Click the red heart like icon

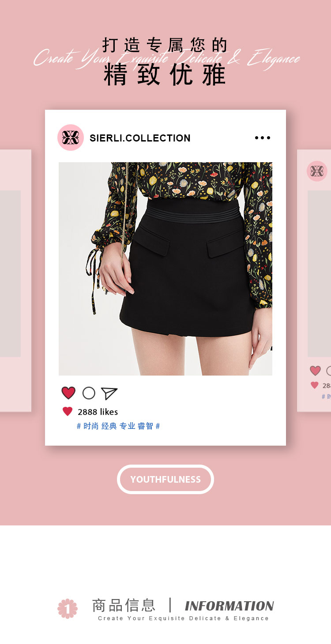(68, 393)
